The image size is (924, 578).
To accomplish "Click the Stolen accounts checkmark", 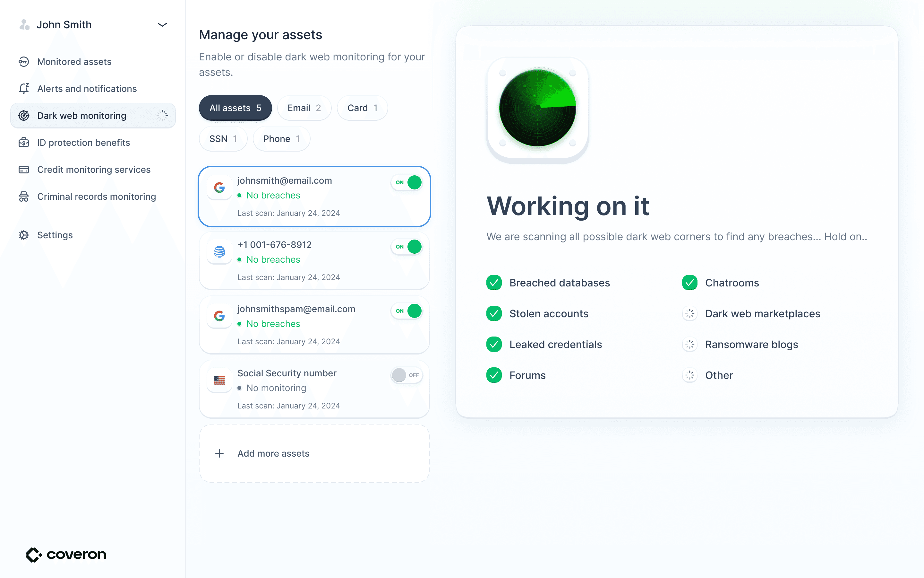I will (x=494, y=313).
